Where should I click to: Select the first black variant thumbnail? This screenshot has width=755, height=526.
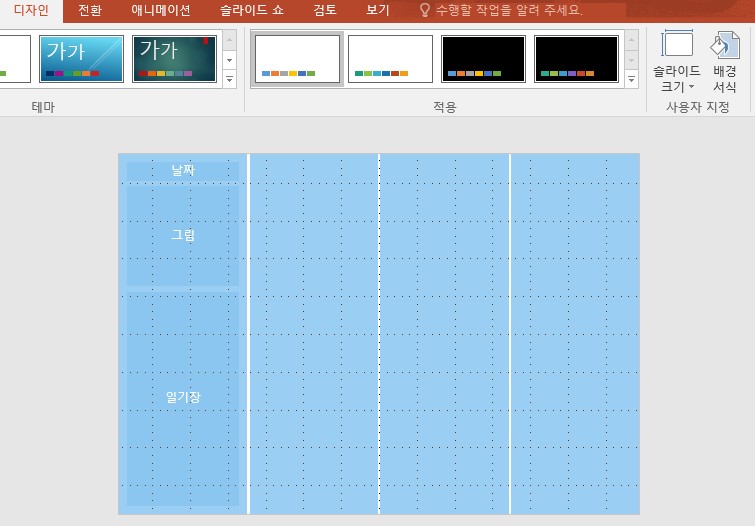click(x=483, y=59)
